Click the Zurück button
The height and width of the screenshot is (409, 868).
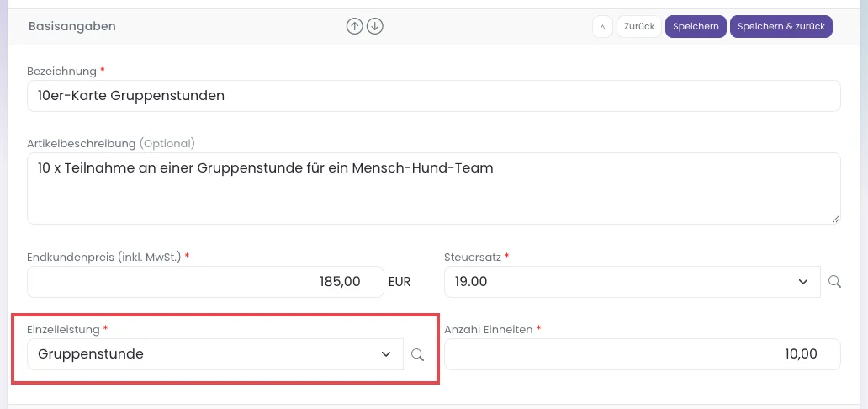(x=639, y=27)
